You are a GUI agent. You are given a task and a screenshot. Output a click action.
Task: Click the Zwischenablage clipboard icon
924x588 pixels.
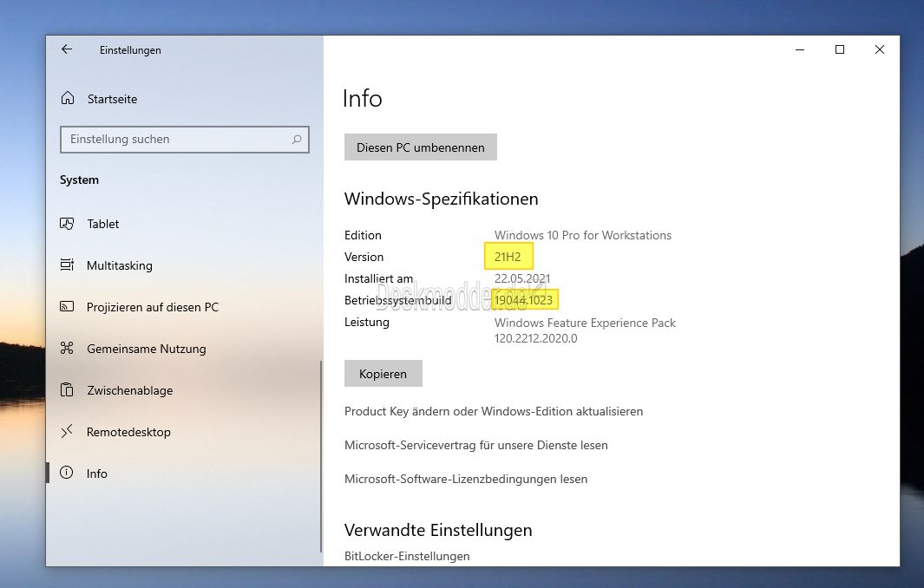(x=67, y=390)
